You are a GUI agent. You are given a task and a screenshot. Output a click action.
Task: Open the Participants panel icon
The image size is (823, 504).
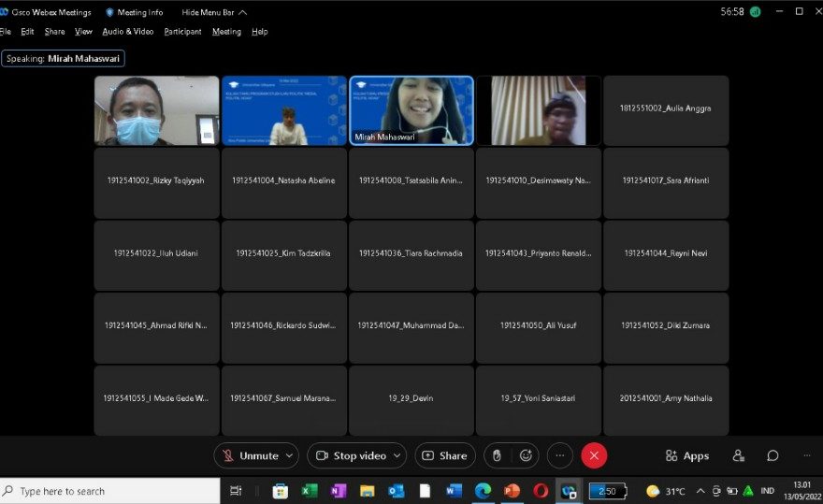739,455
